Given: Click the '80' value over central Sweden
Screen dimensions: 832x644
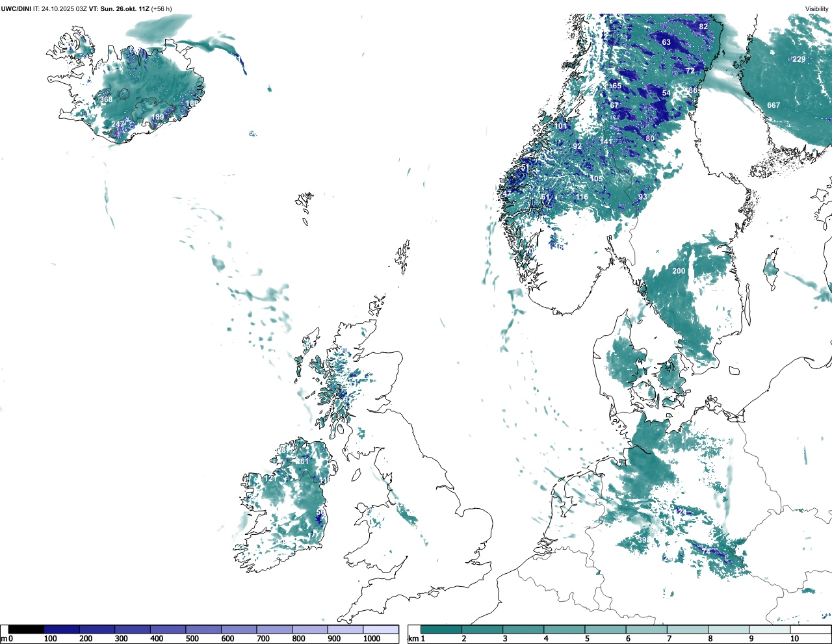Looking at the screenshot, I should point(650,138).
